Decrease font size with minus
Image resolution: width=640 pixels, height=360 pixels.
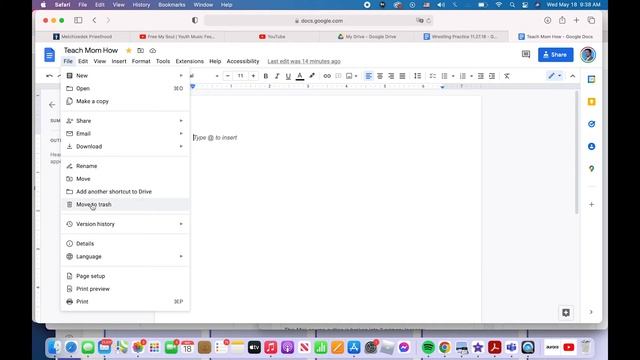coord(228,76)
